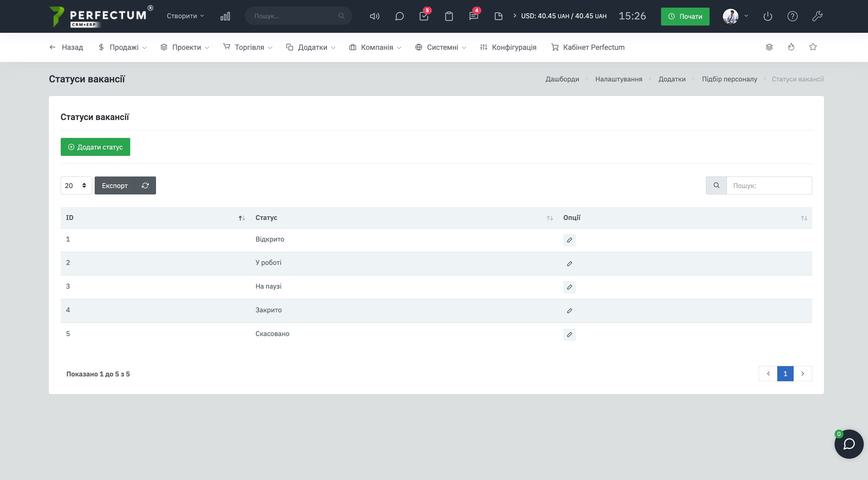Open the floating chat widget
The width and height of the screenshot is (868, 480).
(849, 444)
